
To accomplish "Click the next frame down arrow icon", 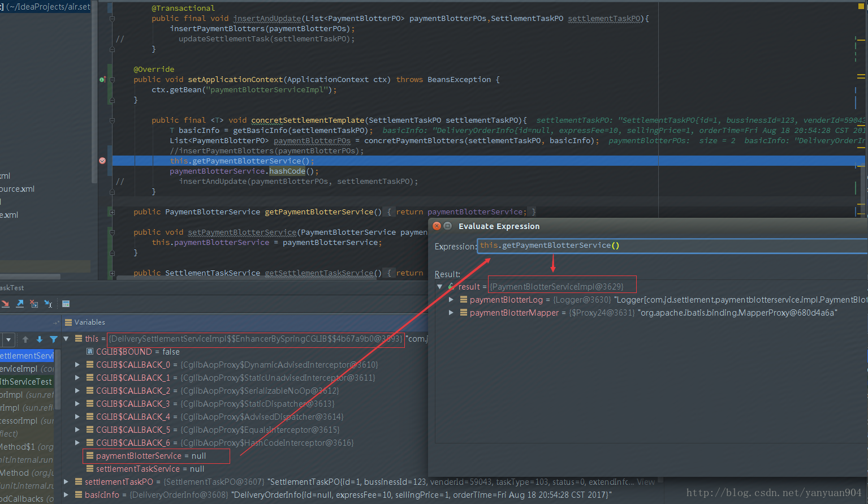I will coord(40,339).
